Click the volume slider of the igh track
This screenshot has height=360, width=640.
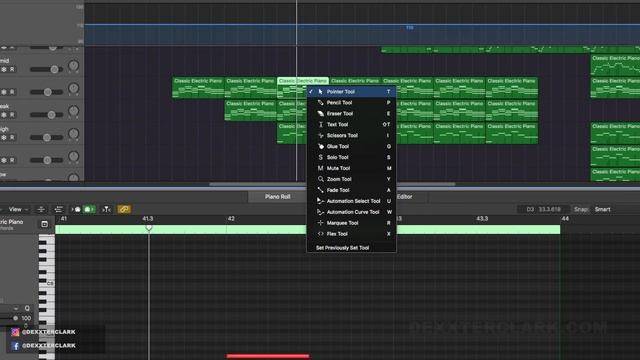click(x=46, y=138)
